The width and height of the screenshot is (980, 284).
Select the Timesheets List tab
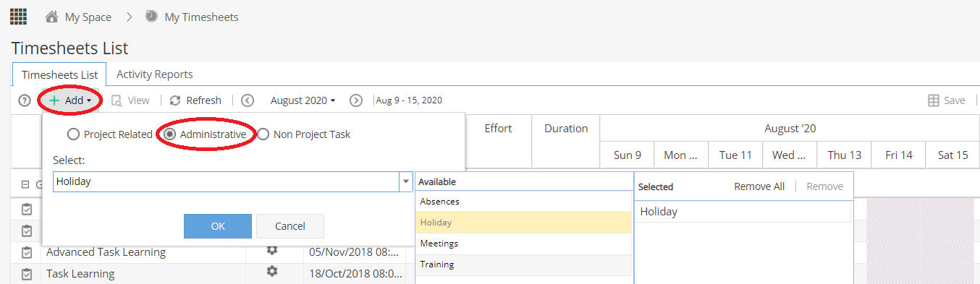59,74
